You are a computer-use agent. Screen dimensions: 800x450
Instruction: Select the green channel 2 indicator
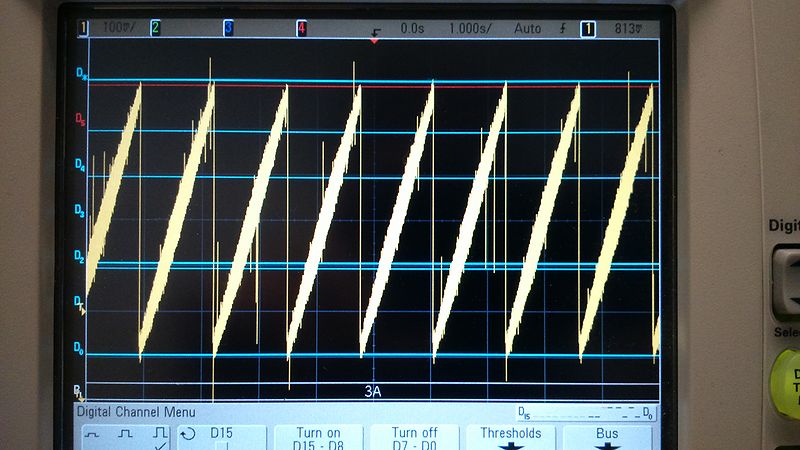point(155,29)
